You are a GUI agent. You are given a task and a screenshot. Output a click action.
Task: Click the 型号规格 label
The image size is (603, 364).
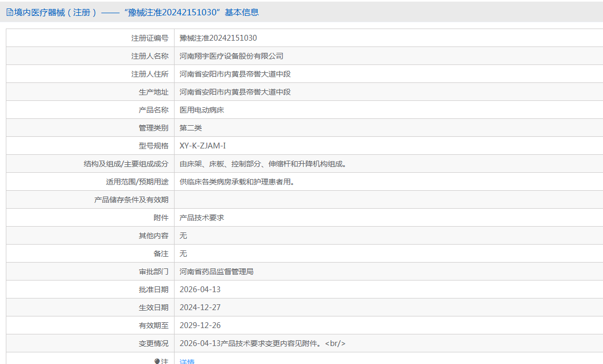[153, 146]
